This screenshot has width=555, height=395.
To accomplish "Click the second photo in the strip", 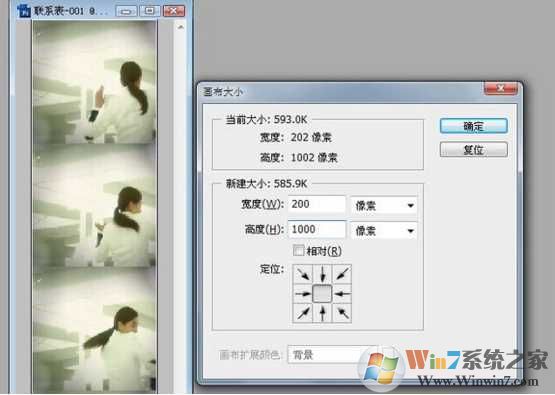I will (x=94, y=205).
